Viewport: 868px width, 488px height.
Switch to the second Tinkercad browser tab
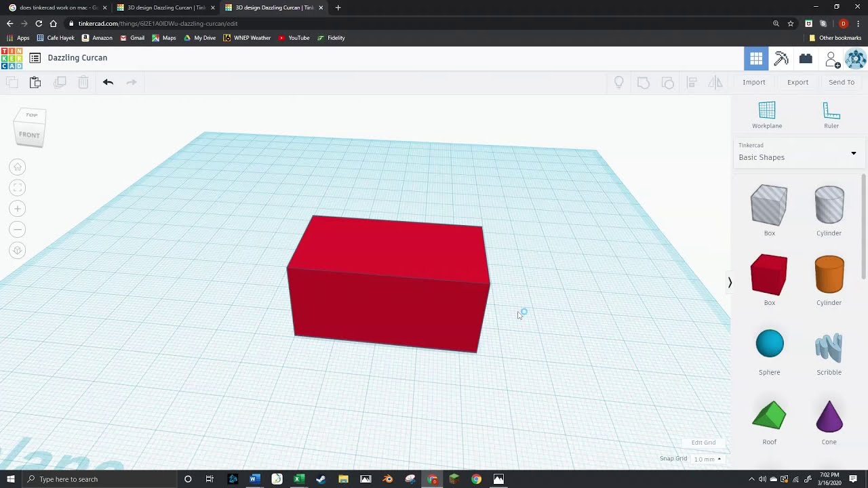165,7
